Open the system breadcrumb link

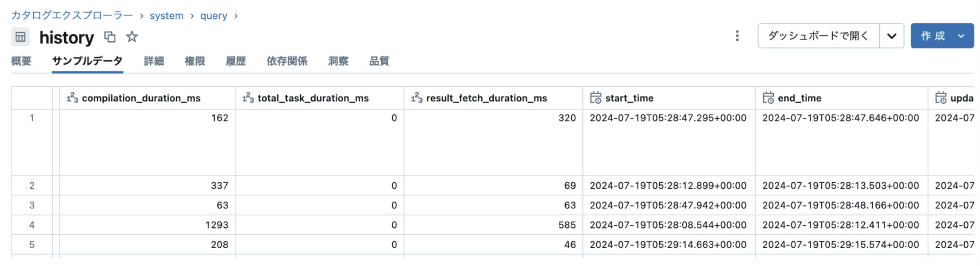(x=166, y=16)
